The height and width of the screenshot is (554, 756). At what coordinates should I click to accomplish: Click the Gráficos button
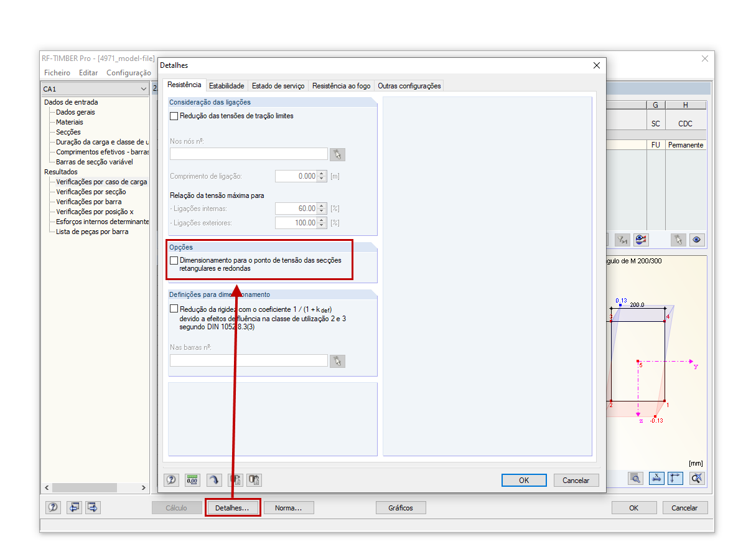tap(401, 507)
